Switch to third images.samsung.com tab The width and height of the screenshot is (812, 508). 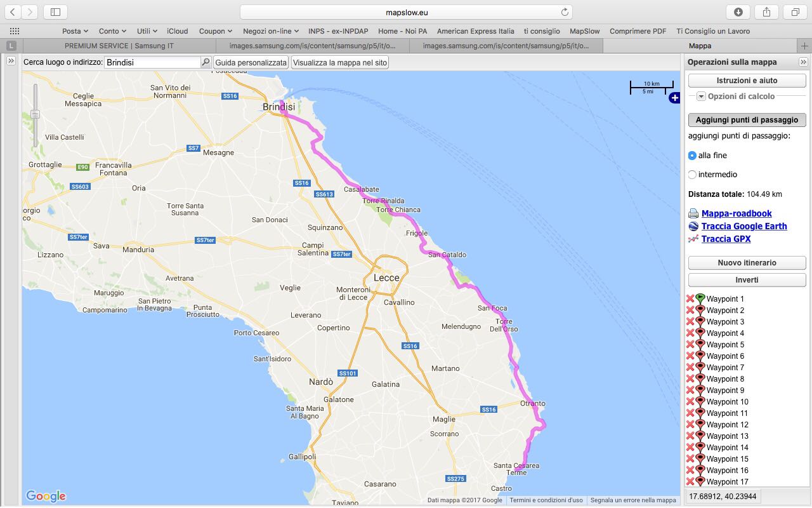click(506, 46)
